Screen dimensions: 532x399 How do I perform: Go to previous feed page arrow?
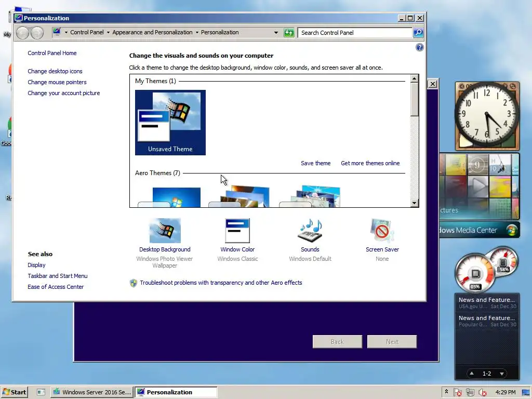472,373
